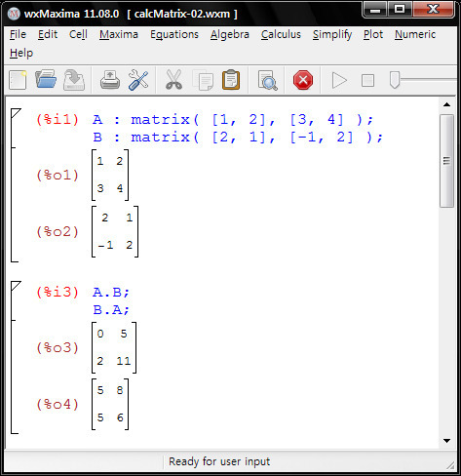Select the (%o3) output label

tap(58, 348)
